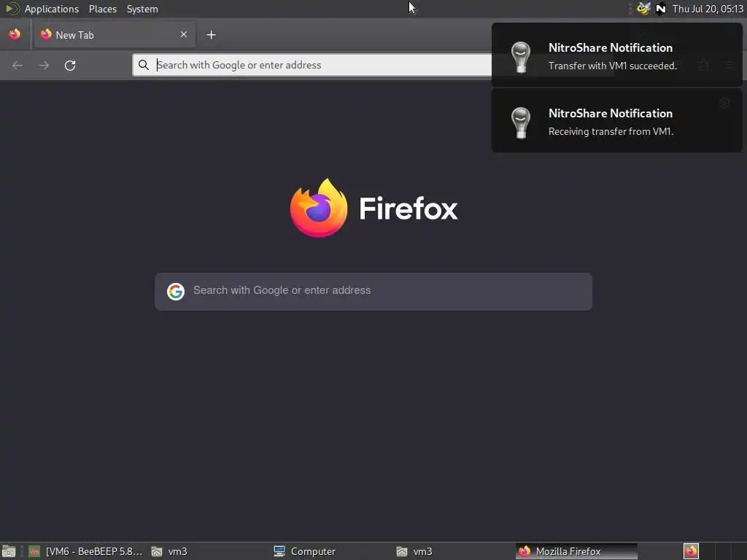The height and width of the screenshot is (560, 747).
Task: Select the New Tab tab
Action: click(x=115, y=35)
